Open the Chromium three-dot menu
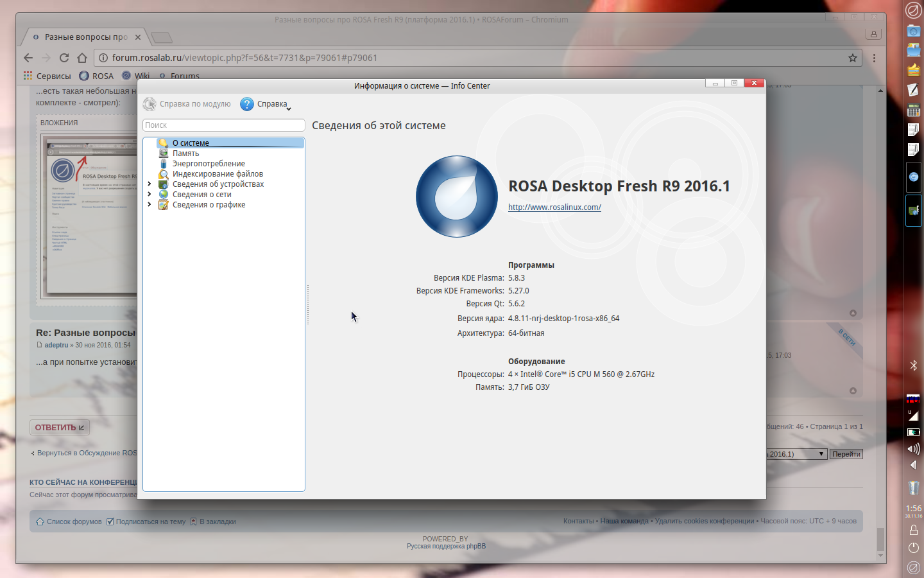Viewport: 924px width, 578px height. pyautogui.click(x=874, y=58)
